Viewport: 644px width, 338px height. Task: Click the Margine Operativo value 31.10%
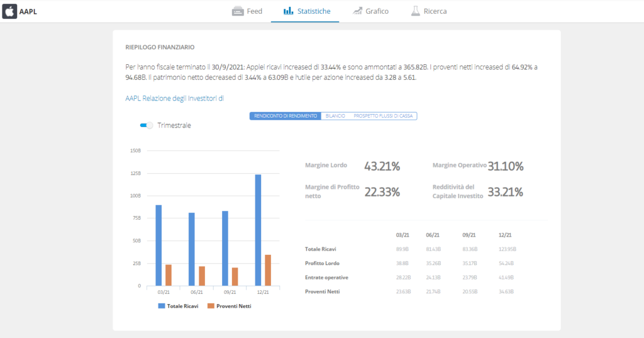click(505, 166)
